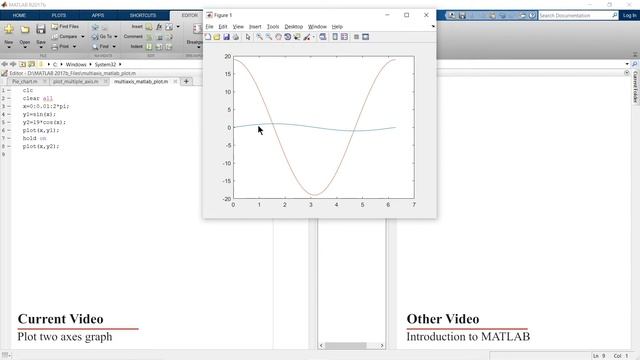Click the Insert Legend icon in Figure 1

point(344,37)
